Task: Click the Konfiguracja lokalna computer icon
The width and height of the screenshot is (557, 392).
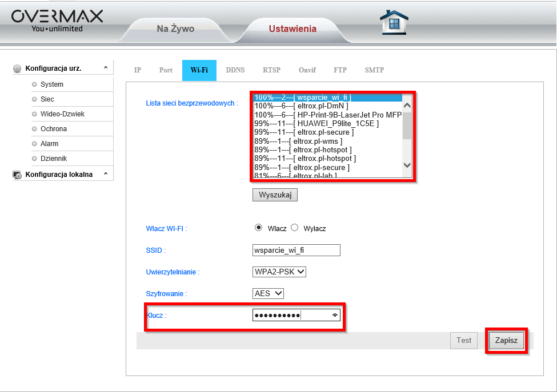Action: 17,175
